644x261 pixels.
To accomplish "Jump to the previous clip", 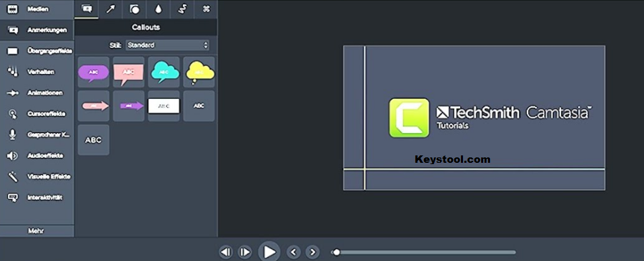I will click(293, 252).
